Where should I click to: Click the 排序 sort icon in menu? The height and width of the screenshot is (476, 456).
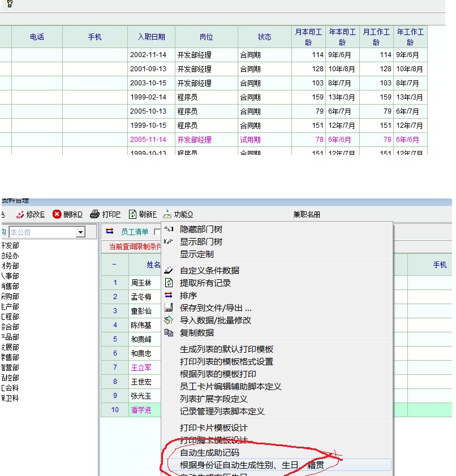169,295
